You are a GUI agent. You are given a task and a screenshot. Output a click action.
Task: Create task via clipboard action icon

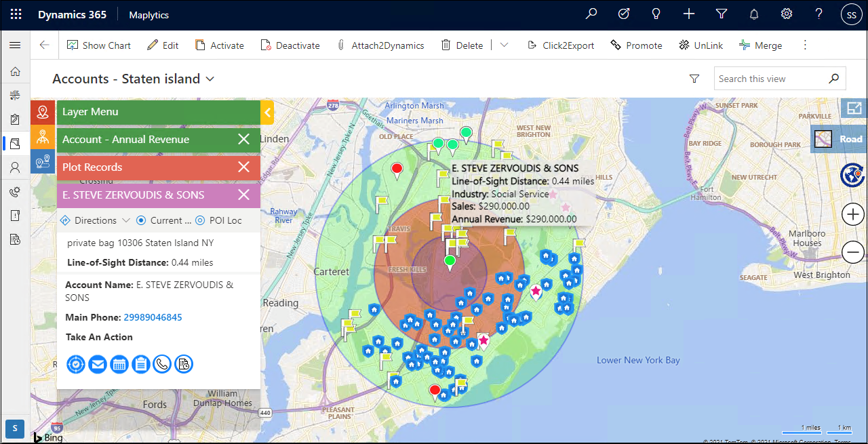141,364
